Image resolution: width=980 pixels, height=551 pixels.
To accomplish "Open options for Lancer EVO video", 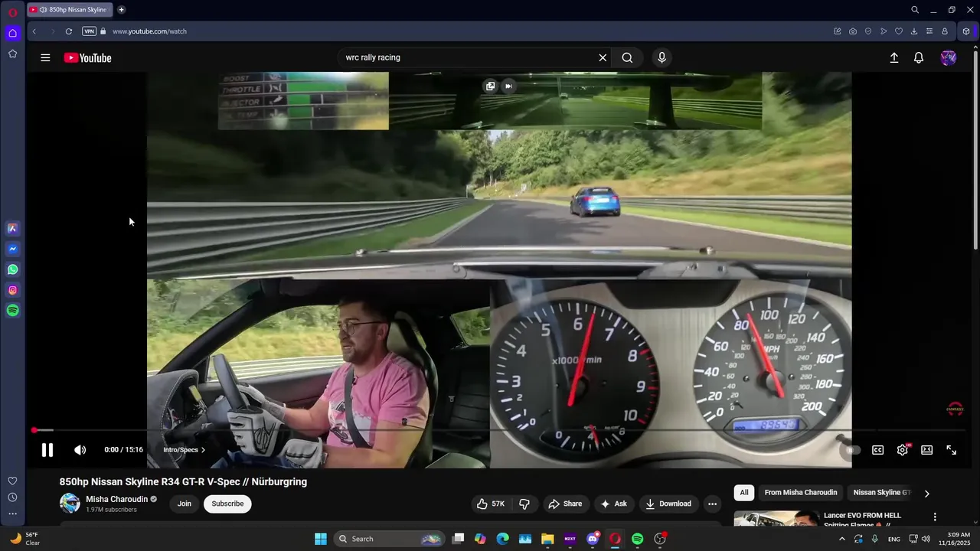I will coord(935,517).
